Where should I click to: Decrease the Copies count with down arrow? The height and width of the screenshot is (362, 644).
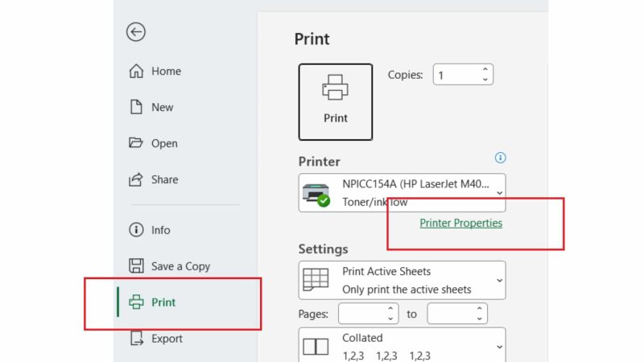pos(485,79)
